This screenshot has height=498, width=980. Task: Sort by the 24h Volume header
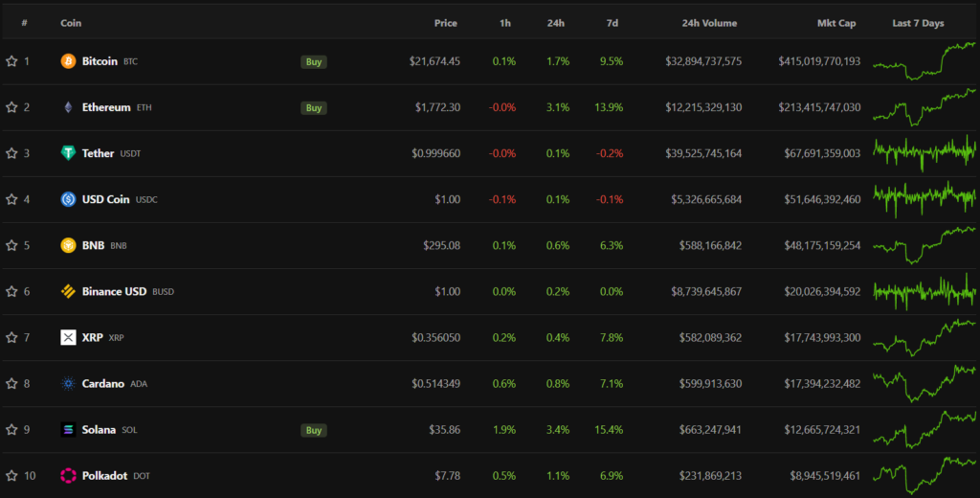click(x=709, y=23)
